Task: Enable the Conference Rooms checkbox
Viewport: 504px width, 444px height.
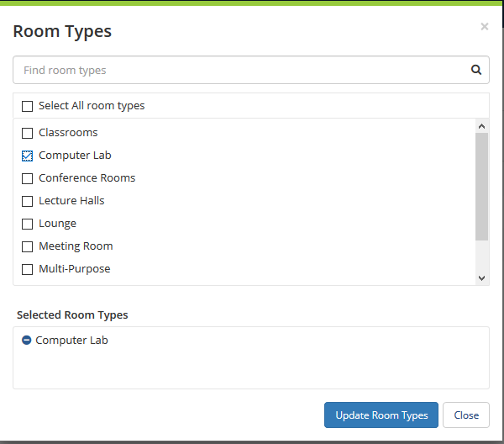Action: pos(28,178)
